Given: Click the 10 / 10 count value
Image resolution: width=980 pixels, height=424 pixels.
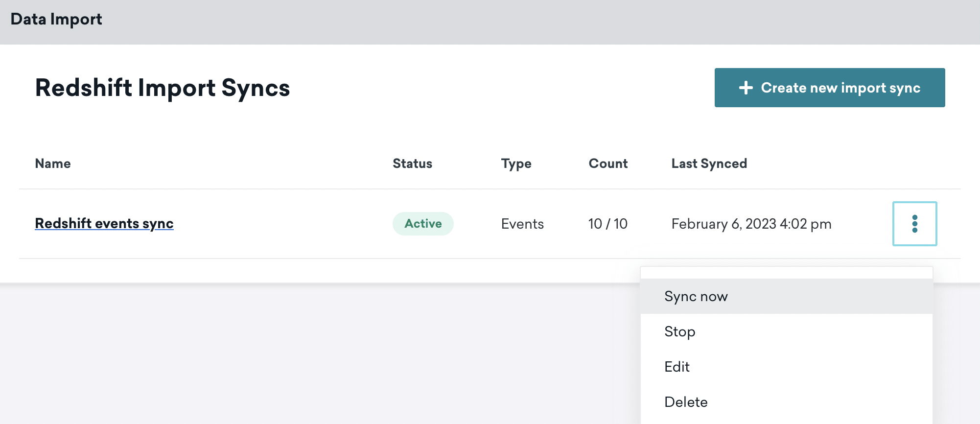Looking at the screenshot, I should (607, 224).
